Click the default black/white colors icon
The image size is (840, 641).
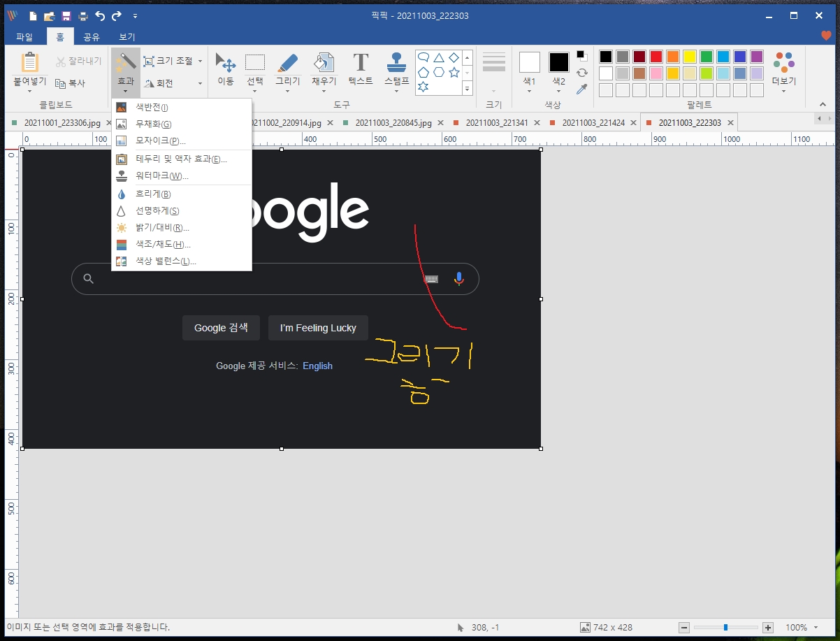point(581,56)
